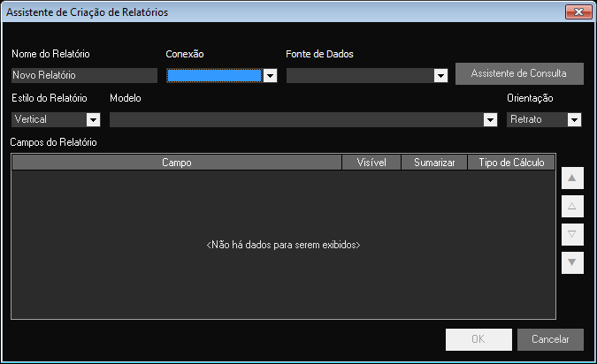Click the Campo column header

(177, 163)
